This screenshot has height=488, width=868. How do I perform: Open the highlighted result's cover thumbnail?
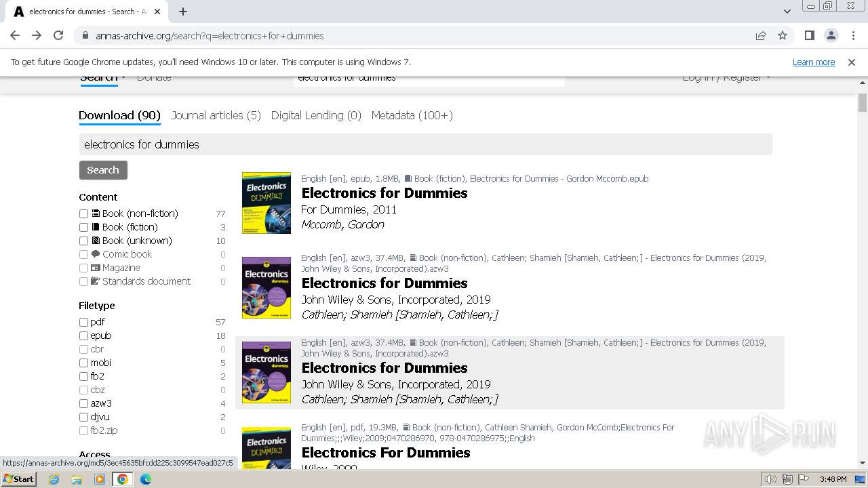pos(267,372)
